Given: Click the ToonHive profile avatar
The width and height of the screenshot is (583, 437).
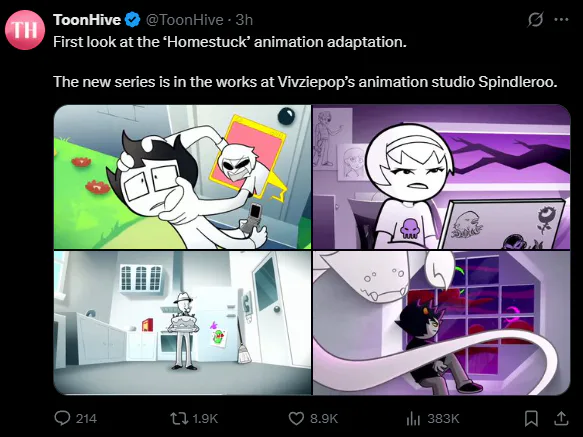Looking at the screenshot, I should click(25, 30).
